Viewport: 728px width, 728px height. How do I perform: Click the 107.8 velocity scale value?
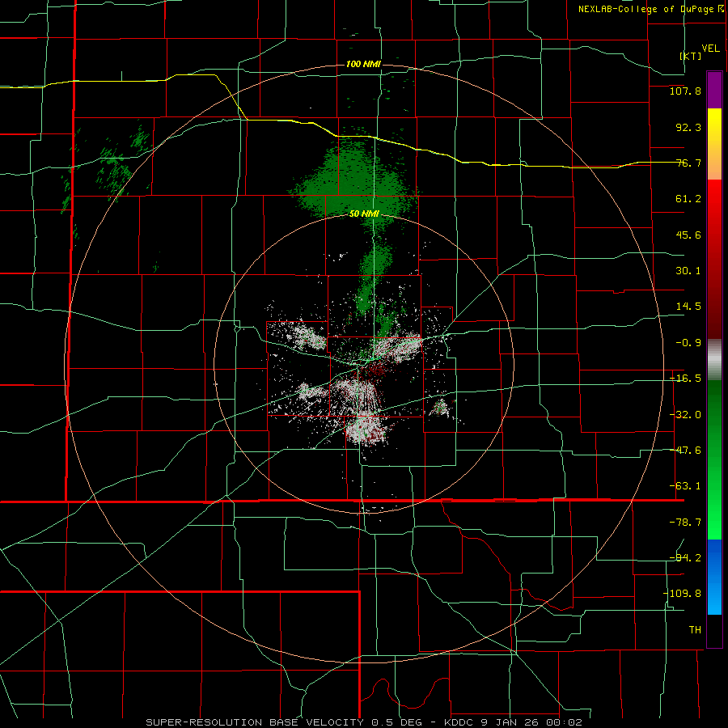(685, 91)
